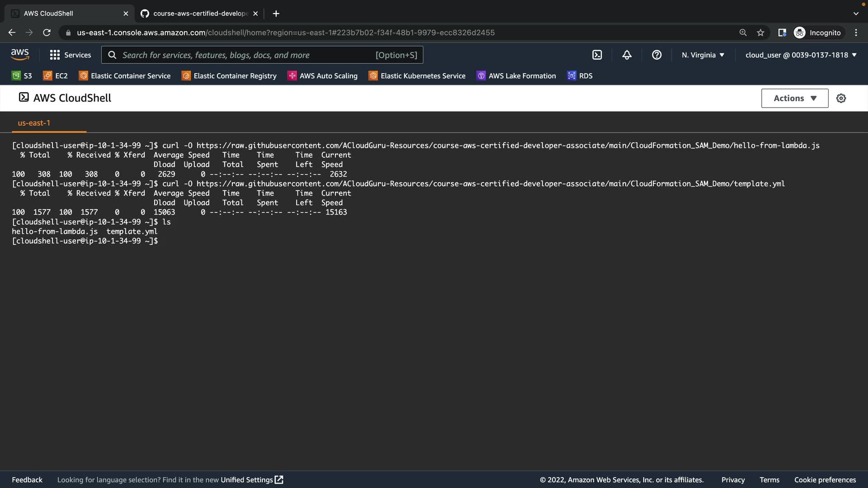The width and height of the screenshot is (868, 488).
Task: Open the Services grid menu
Action: pos(70,55)
